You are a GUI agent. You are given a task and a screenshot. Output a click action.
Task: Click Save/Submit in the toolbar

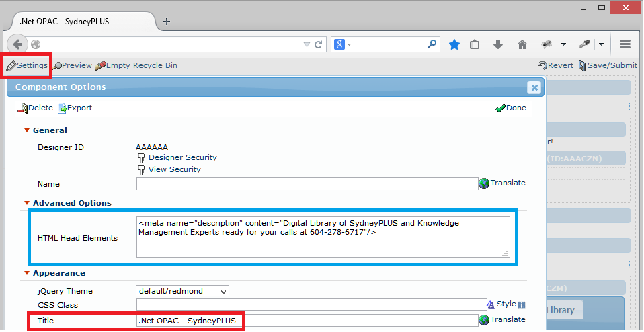607,65
